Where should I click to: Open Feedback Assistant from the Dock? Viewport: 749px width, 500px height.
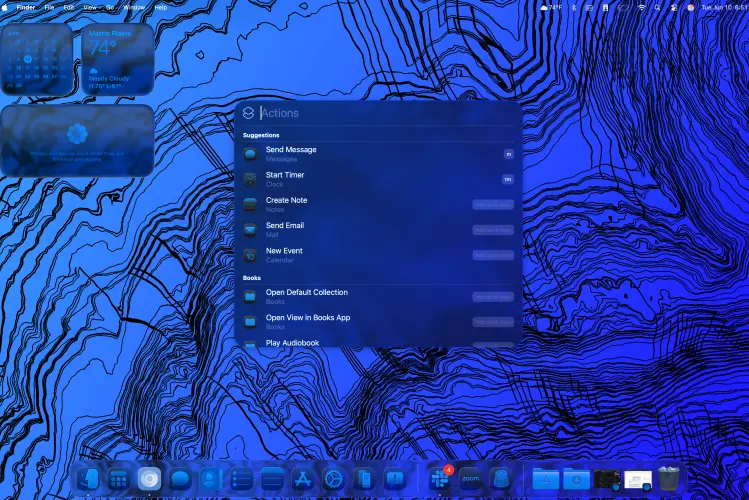pos(395,479)
